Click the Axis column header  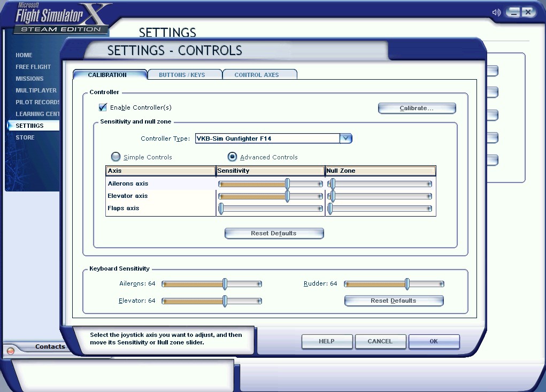[160, 171]
